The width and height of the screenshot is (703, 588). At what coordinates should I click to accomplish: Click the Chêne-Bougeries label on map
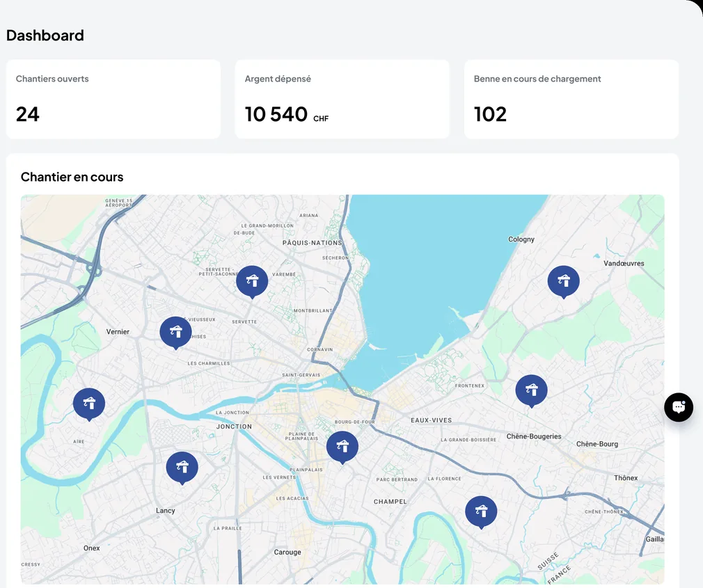point(534,436)
